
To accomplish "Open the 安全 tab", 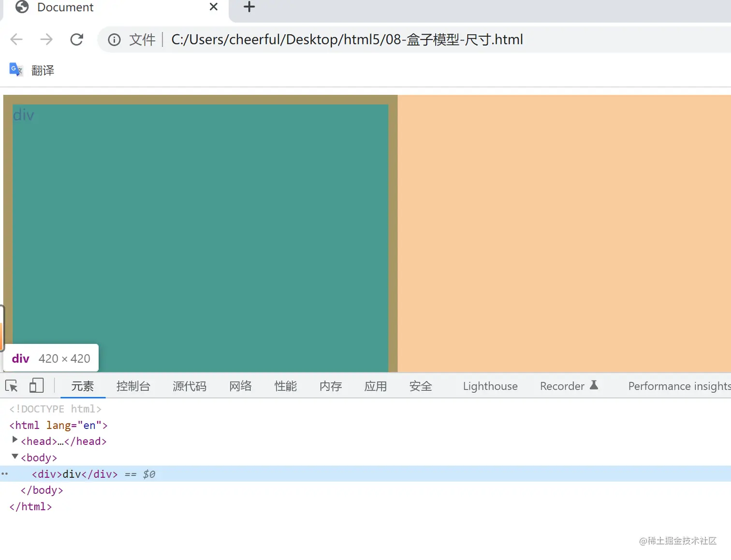I will click(x=420, y=386).
